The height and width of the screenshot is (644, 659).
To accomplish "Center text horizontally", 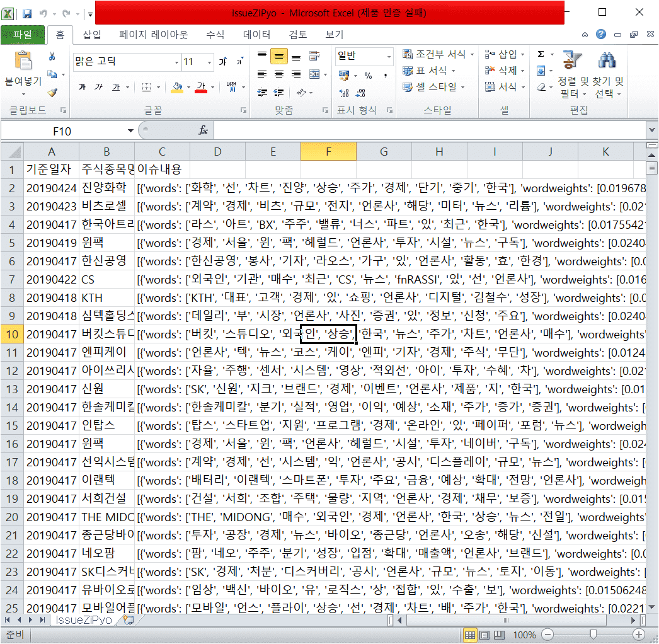I will [279, 74].
